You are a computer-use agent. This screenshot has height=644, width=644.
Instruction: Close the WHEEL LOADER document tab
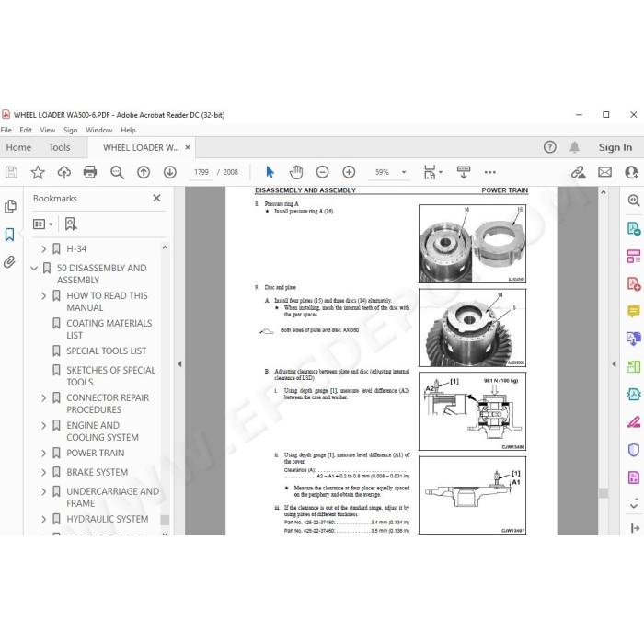[x=188, y=147]
